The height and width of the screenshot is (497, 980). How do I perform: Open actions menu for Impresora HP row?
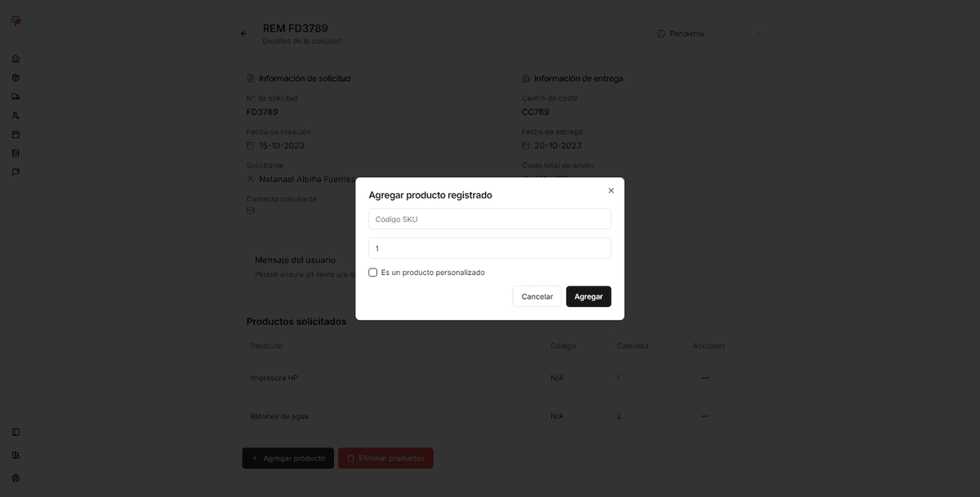click(705, 378)
